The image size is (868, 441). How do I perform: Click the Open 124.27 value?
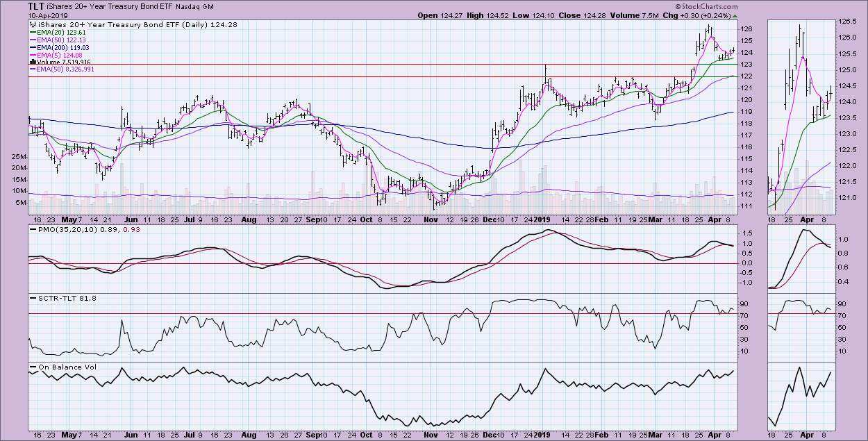pos(442,15)
